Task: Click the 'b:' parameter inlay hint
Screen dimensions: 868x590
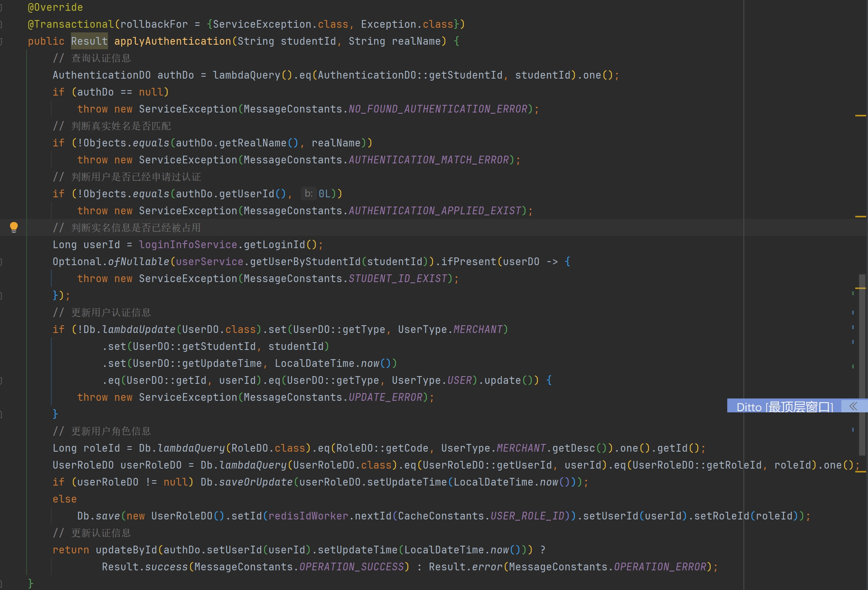Action: click(x=308, y=193)
